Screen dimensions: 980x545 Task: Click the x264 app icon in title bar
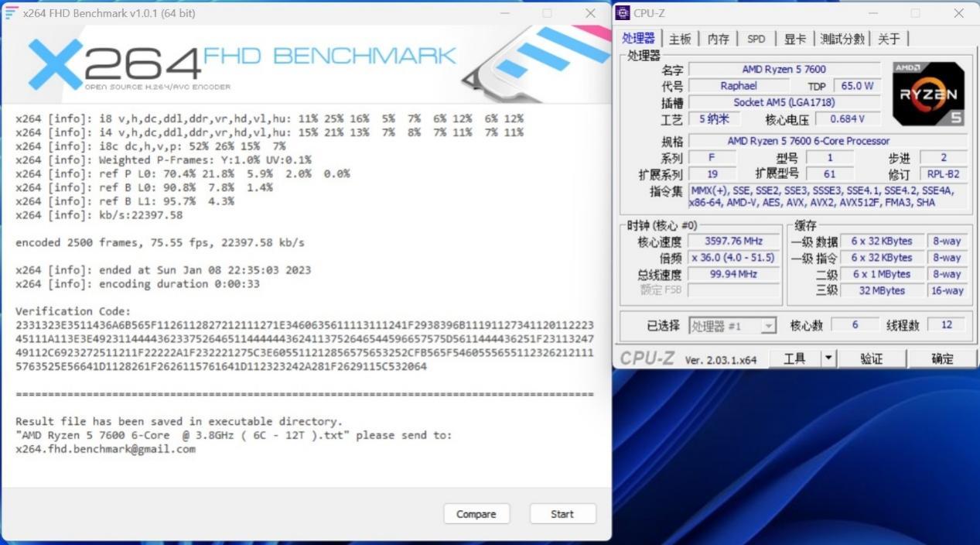[x=11, y=12]
